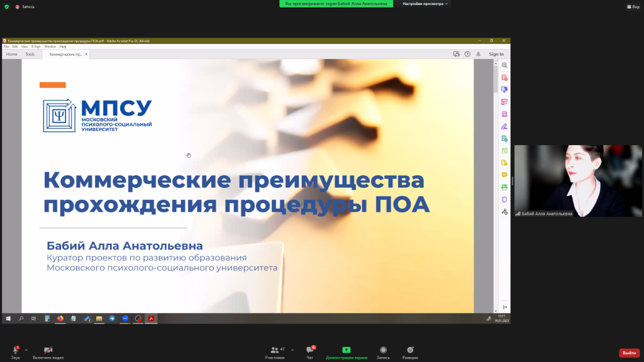Image resolution: width=644 pixels, height=362 pixels.
Task: Click the green encryption shield icon
Action: [7, 6]
